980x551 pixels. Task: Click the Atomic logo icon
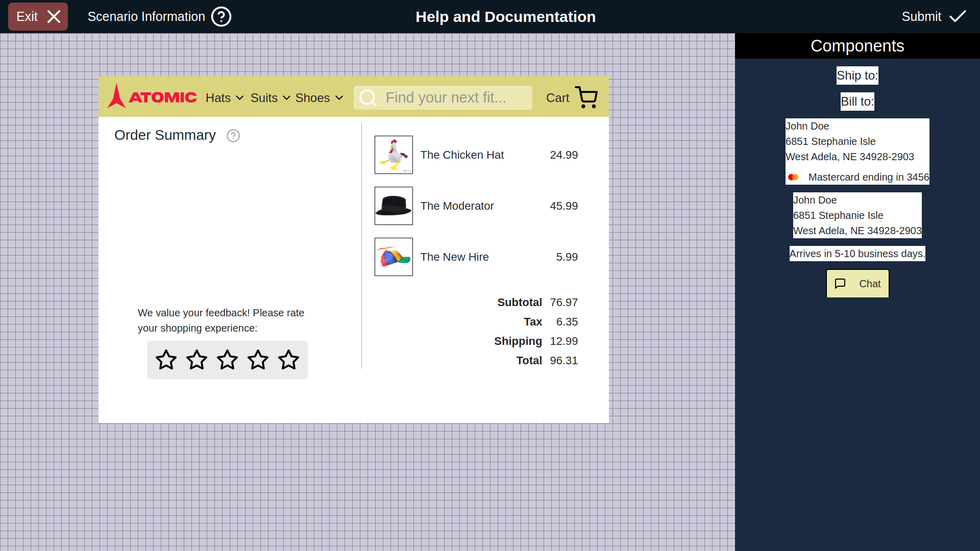pyautogui.click(x=117, y=96)
